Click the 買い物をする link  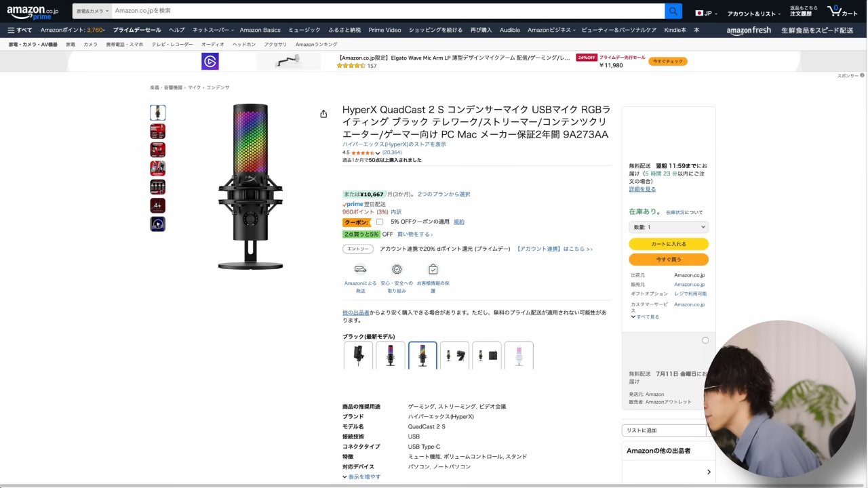(415, 235)
